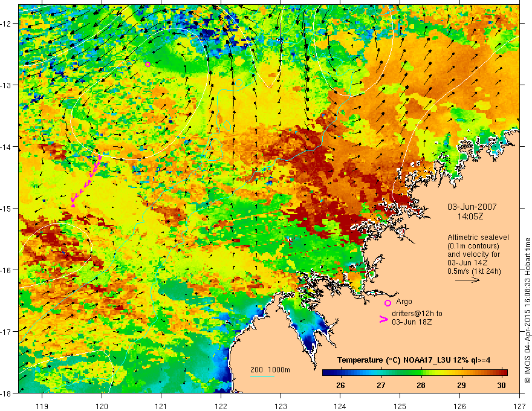Click the magenta Argo float circle on the map

(148, 65)
